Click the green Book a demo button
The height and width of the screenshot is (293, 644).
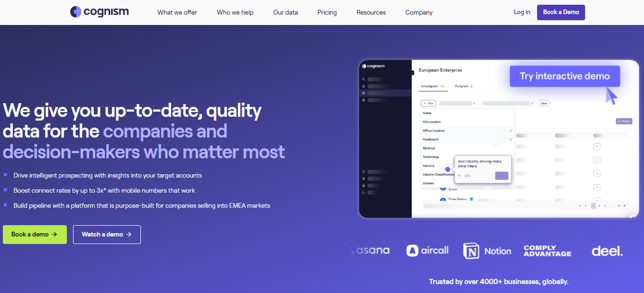35,235
